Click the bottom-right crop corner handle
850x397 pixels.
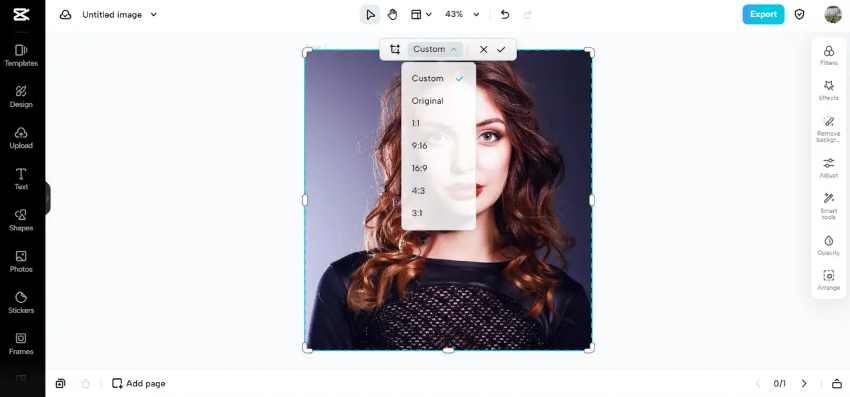click(x=589, y=348)
